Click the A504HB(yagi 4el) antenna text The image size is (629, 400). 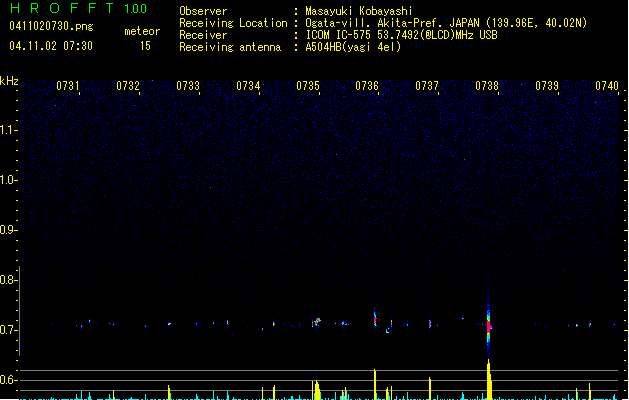353,47
